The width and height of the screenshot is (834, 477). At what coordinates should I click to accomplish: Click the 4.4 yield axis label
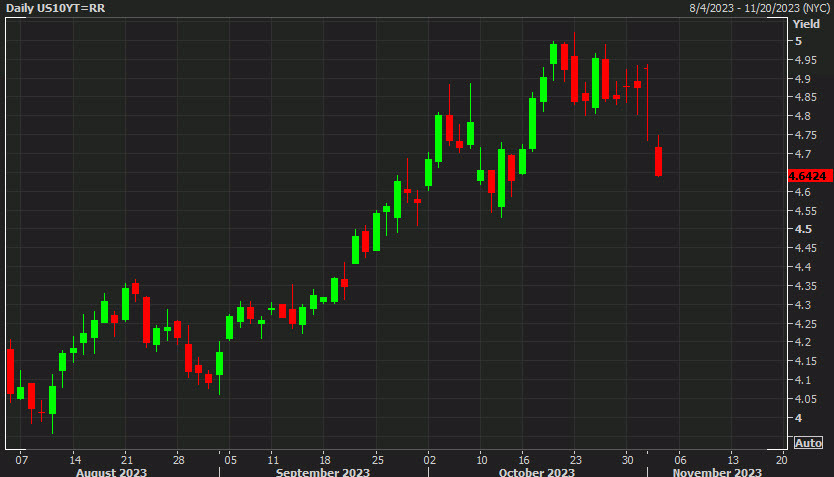click(x=803, y=267)
